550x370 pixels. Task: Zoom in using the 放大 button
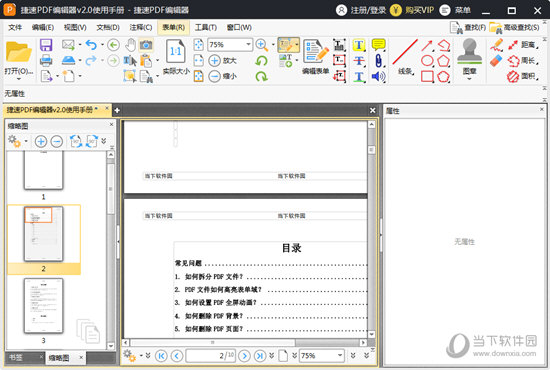pyautogui.click(x=222, y=60)
